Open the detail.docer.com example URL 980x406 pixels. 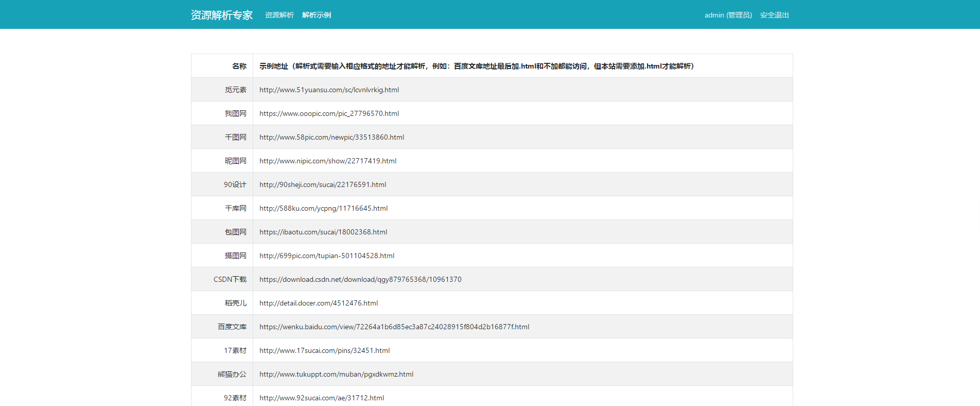pyautogui.click(x=319, y=303)
